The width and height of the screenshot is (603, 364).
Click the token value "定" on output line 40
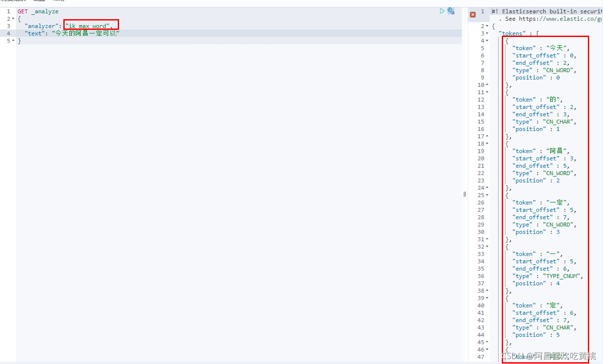[554, 306]
